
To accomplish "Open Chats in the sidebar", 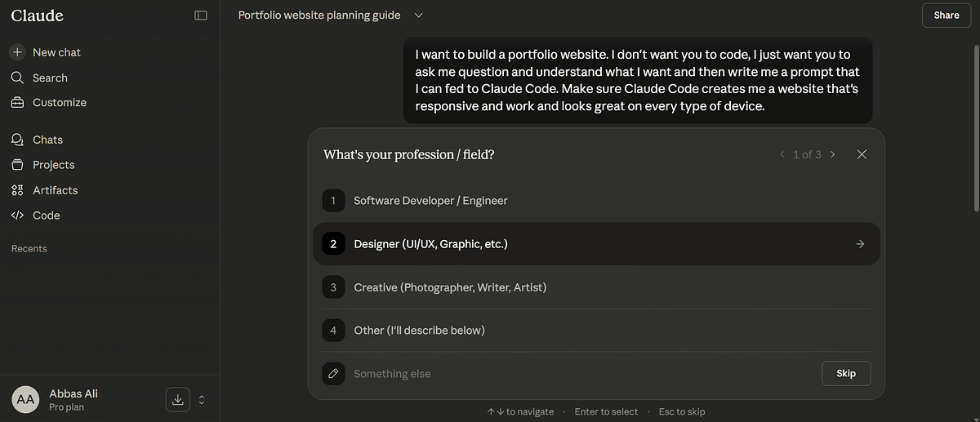I will pos(47,140).
